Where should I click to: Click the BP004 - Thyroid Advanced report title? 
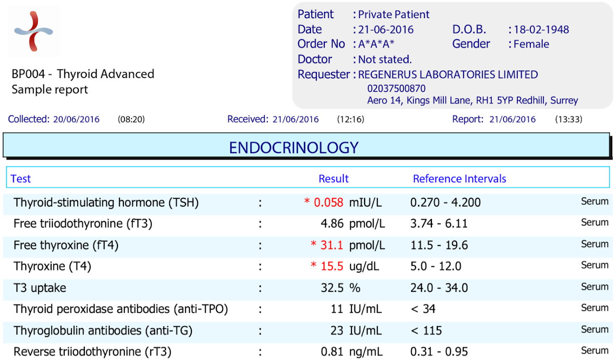tap(83, 74)
